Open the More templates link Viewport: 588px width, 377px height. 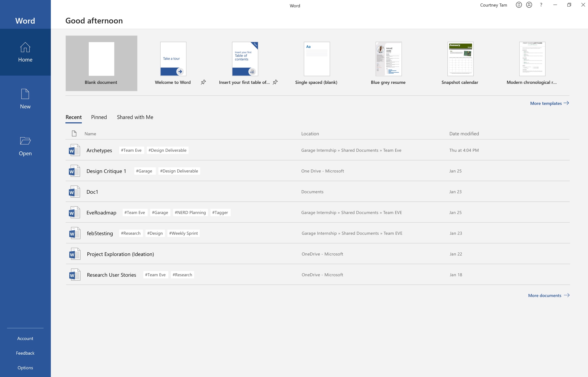click(546, 103)
